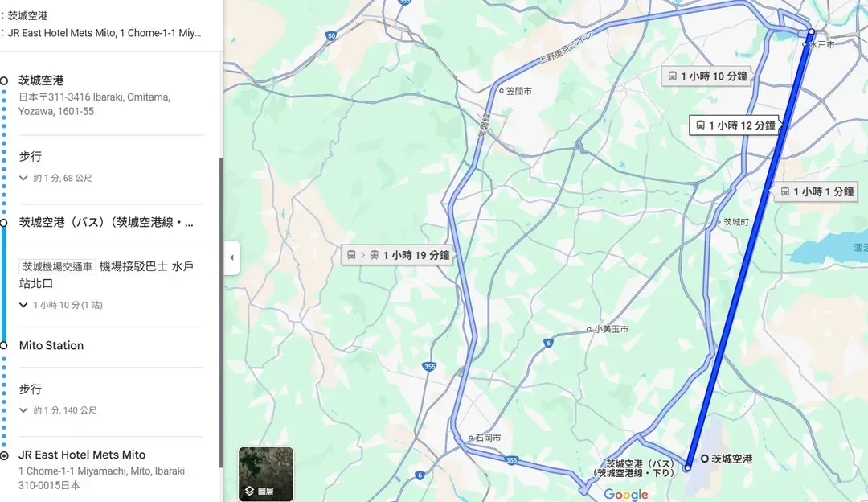Click the header destination JR East Hotel Mets Mito

point(104,33)
